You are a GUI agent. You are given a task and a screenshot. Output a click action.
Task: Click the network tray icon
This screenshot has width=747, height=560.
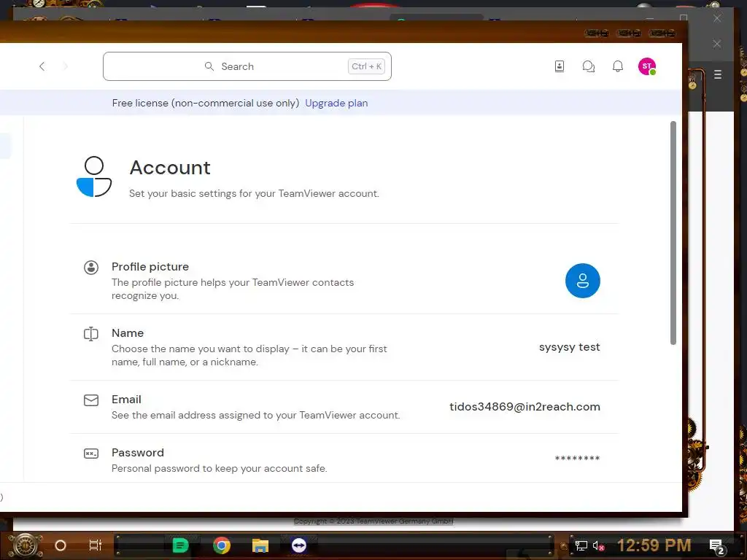point(581,545)
